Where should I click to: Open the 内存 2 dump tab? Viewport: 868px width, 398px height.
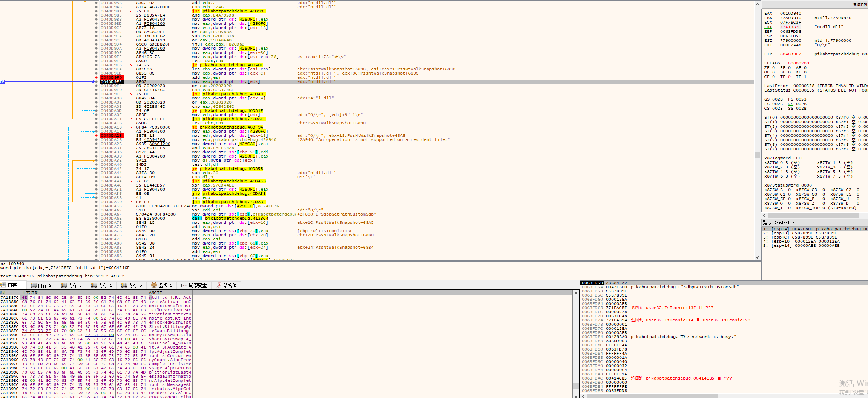pos(41,285)
